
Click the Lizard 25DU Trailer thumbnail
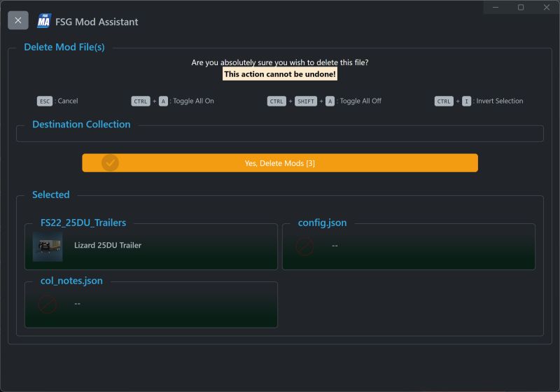coord(48,246)
